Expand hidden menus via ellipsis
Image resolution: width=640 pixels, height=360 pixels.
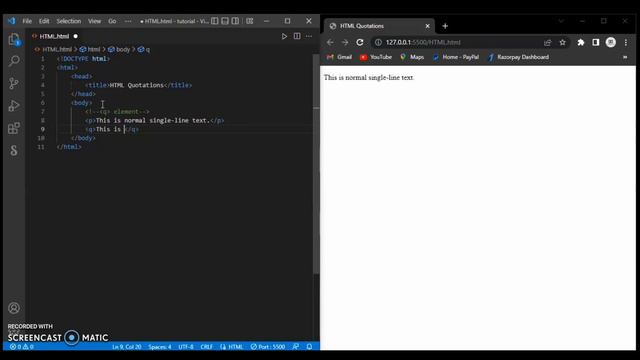(128, 21)
